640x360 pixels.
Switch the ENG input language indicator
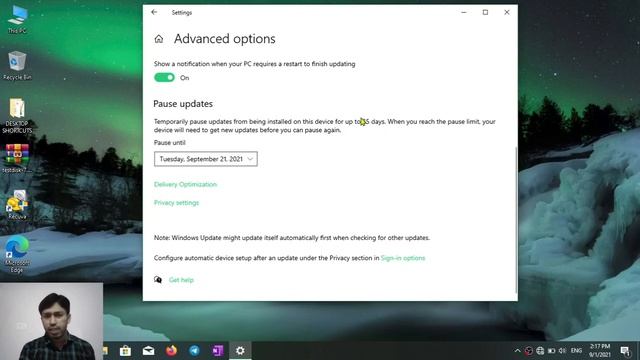pos(576,351)
